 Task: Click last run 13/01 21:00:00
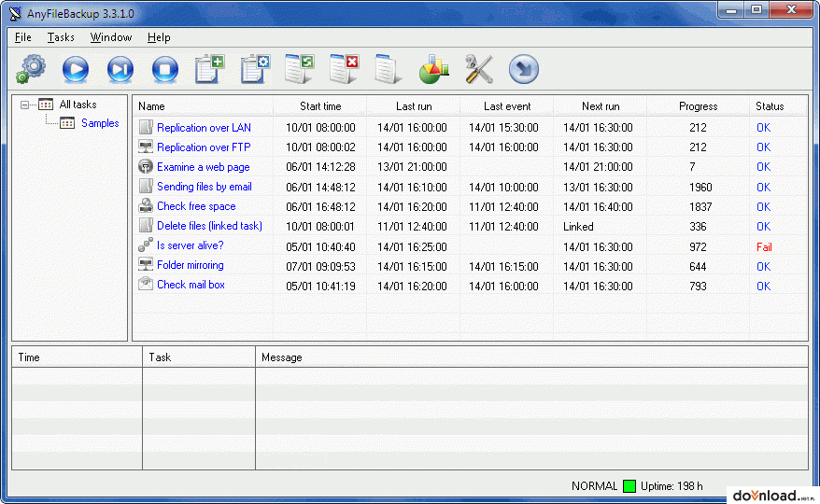point(412,167)
